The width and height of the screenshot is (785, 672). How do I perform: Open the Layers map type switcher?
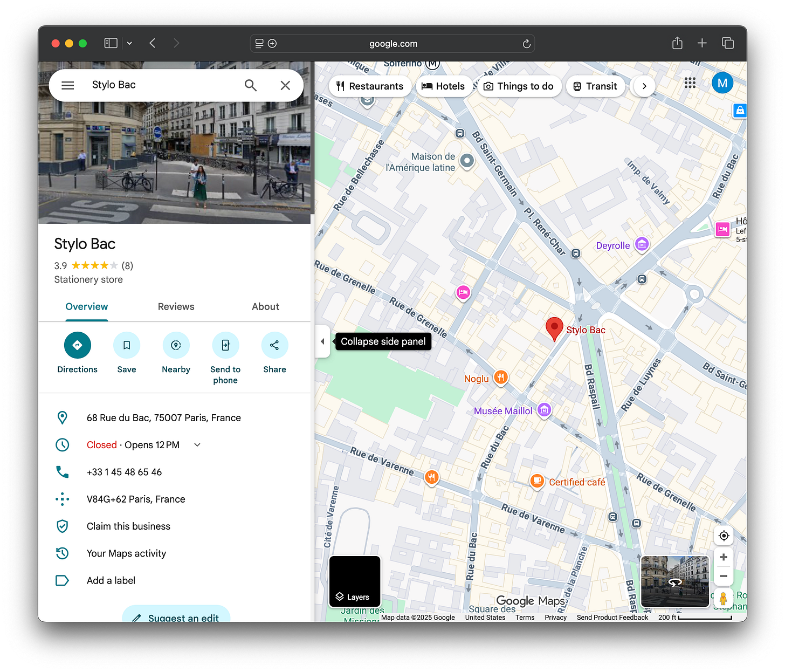[355, 581]
